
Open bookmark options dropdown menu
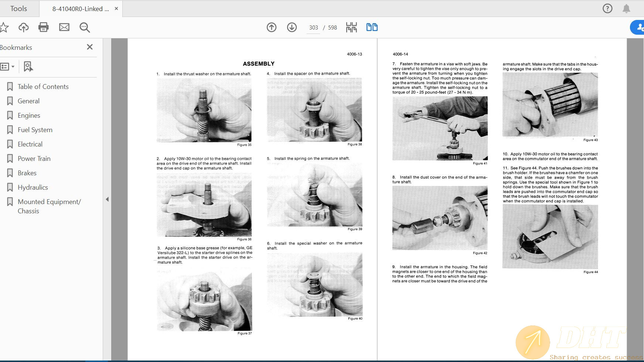7,67
